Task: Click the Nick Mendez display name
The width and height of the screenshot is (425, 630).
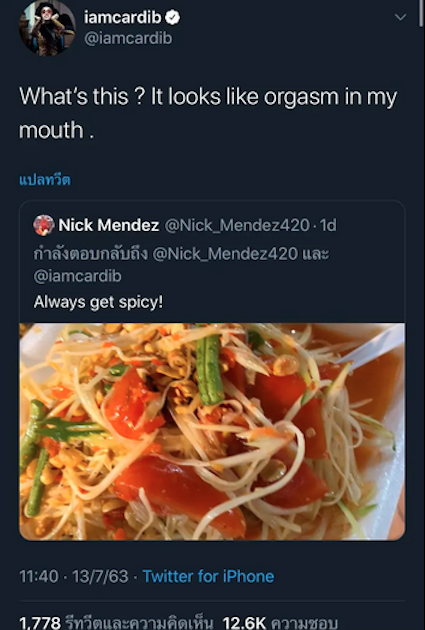Action: (x=109, y=225)
